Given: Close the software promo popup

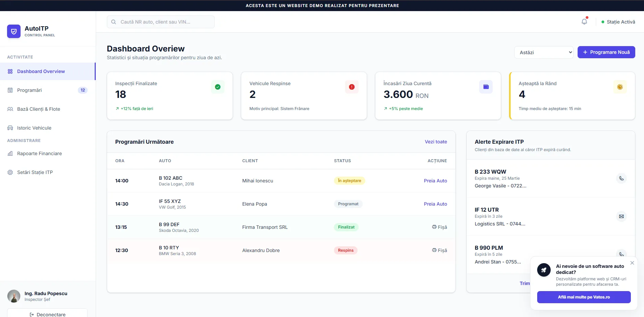Looking at the screenshot, I should click(x=632, y=263).
